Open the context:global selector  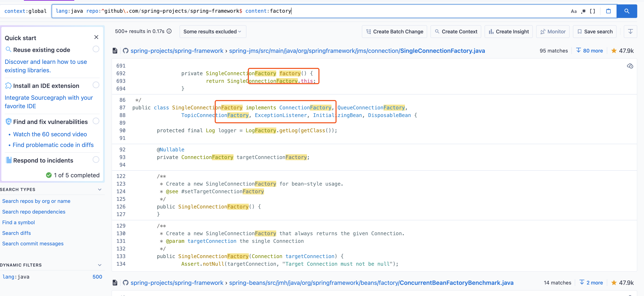(25, 11)
